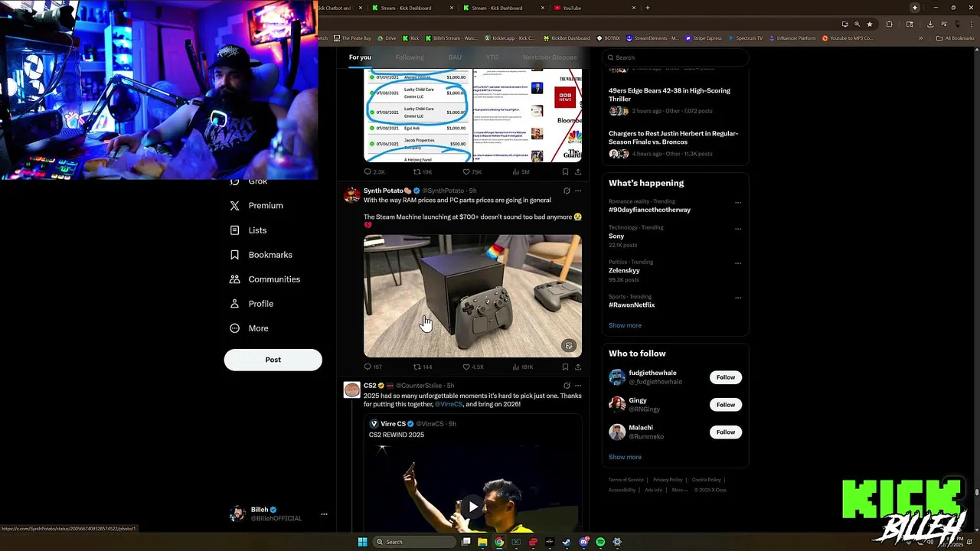Share the Synth Potato post
This screenshot has height=551, width=980.
(x=577, y=367)
